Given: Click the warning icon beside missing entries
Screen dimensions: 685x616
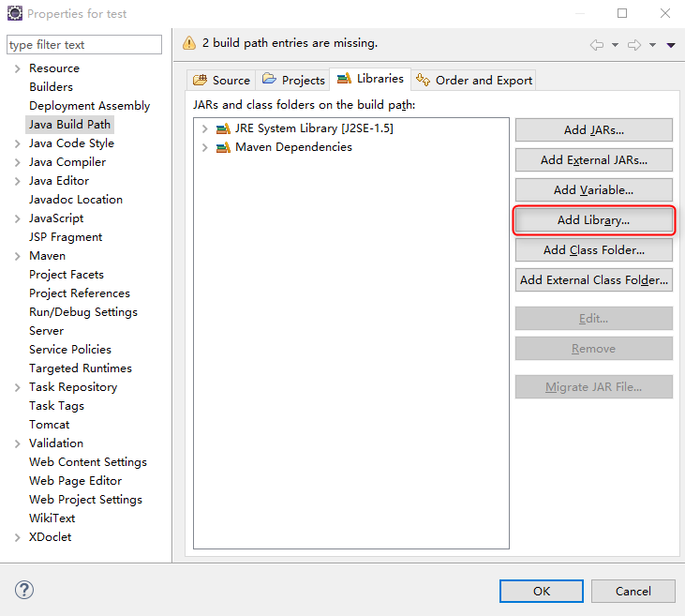Looking at the screenshot, I should 189,43.
